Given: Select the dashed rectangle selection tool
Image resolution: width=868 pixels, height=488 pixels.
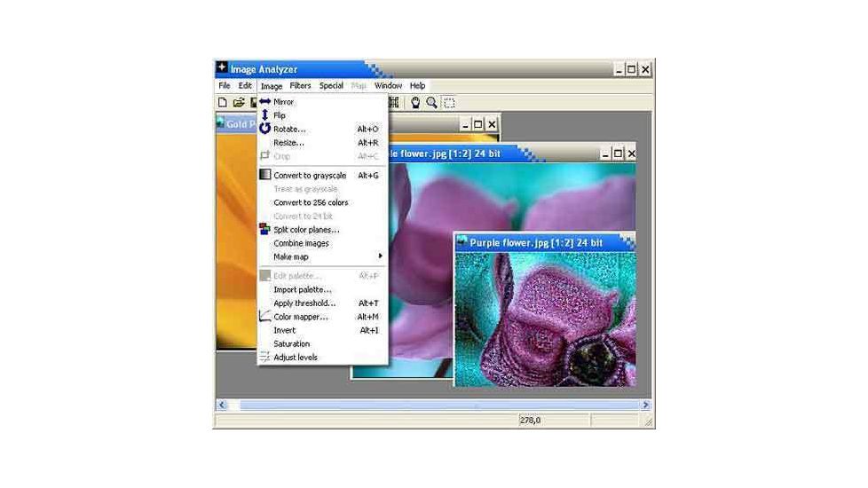Looking at the screenshot, I should point(449,103).
